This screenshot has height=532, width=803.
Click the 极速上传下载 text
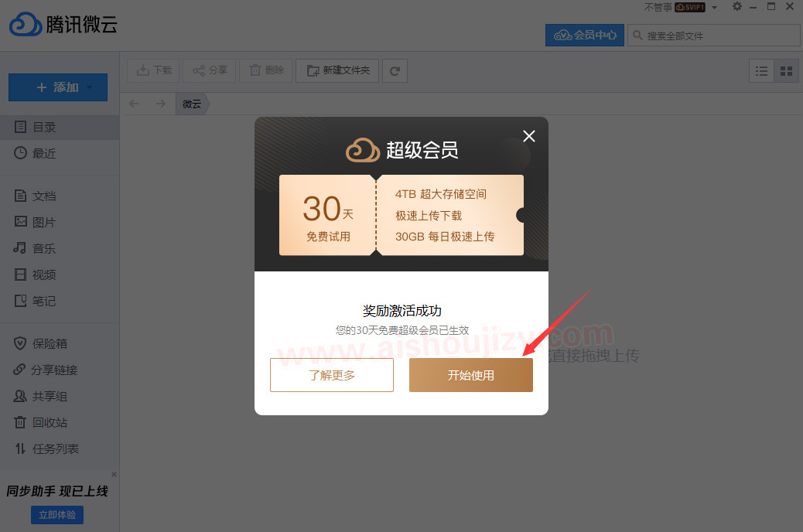(429, 216)
